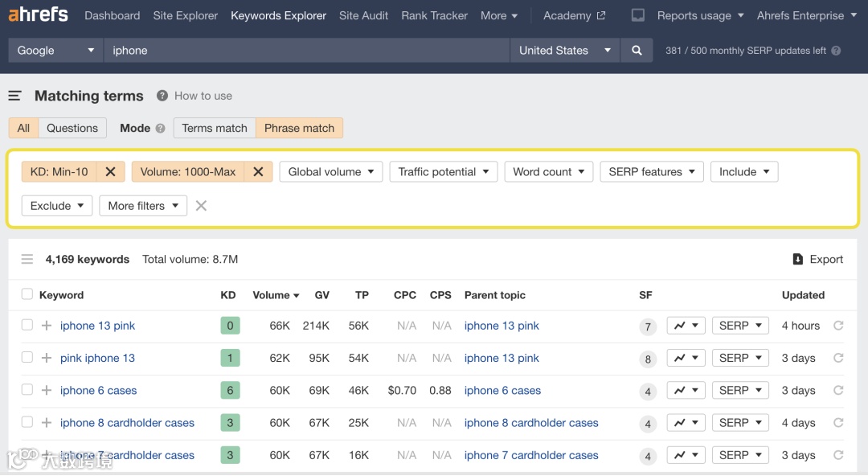The width and height of the screenshot is (868, 476).
Task: Click the question icon beside How to use
Action: pyautogui.click(x=162, y=96)
